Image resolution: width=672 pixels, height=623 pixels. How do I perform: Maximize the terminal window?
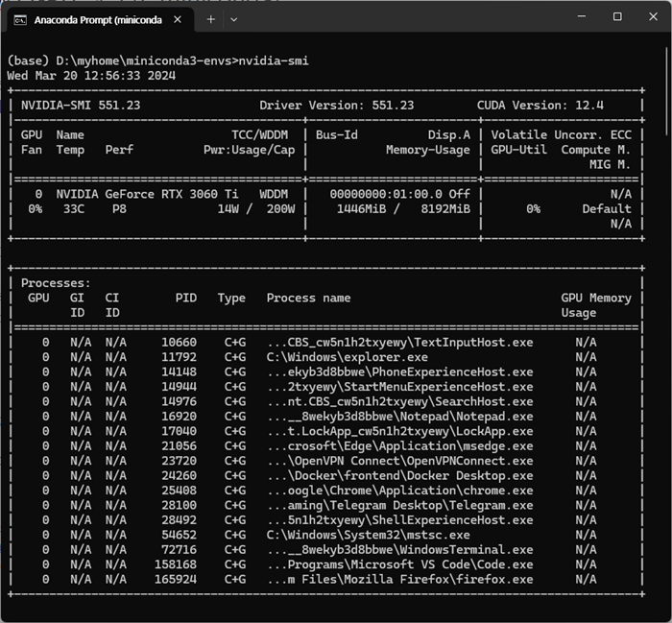pos(617,16)
